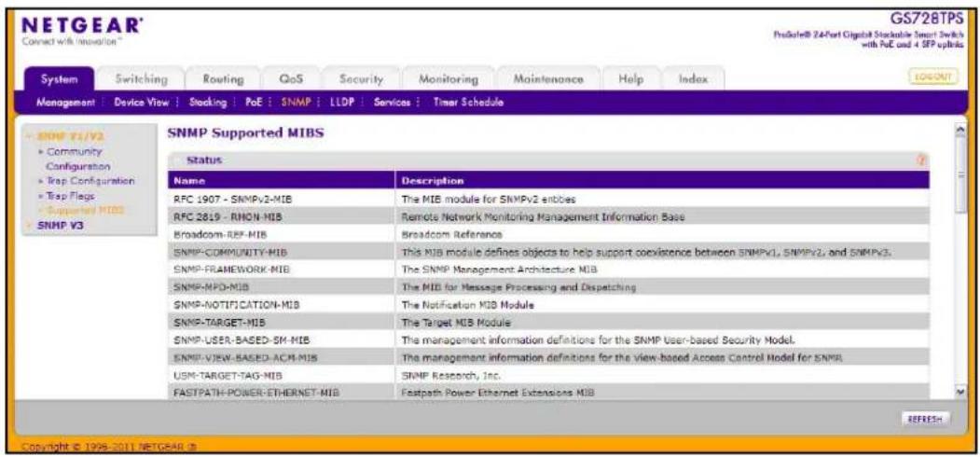Click description 'SNMP Research, Inc.'
Screen dimensions: 980x457
(450, 376)
